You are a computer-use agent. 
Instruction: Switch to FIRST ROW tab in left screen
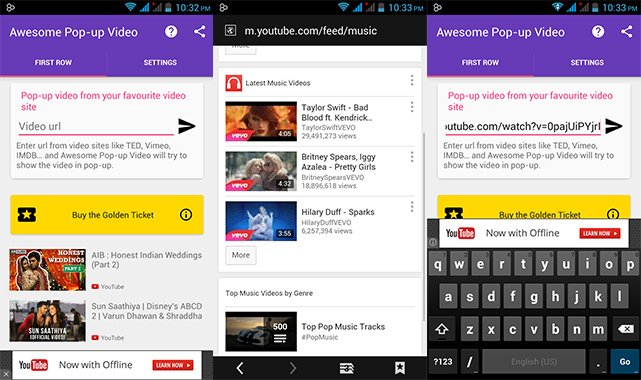point(53,63)
